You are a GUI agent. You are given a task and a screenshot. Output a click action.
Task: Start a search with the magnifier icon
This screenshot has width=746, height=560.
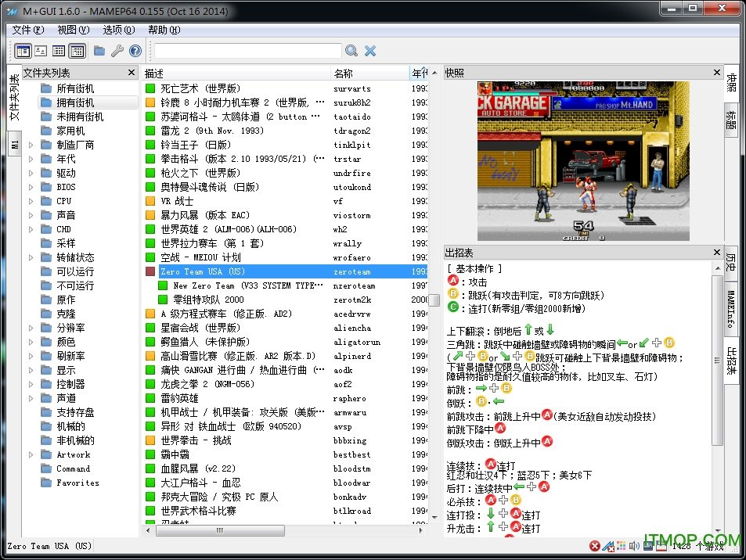tap(351, 50)
